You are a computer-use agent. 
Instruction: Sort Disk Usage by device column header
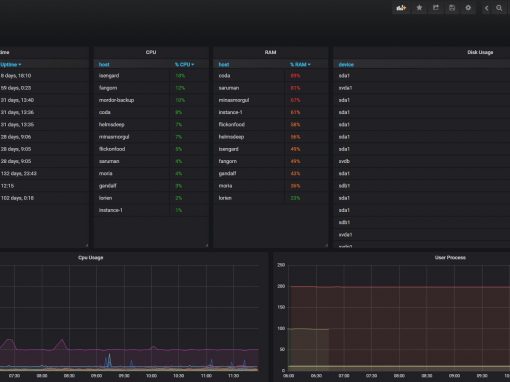tap(346, 64)
